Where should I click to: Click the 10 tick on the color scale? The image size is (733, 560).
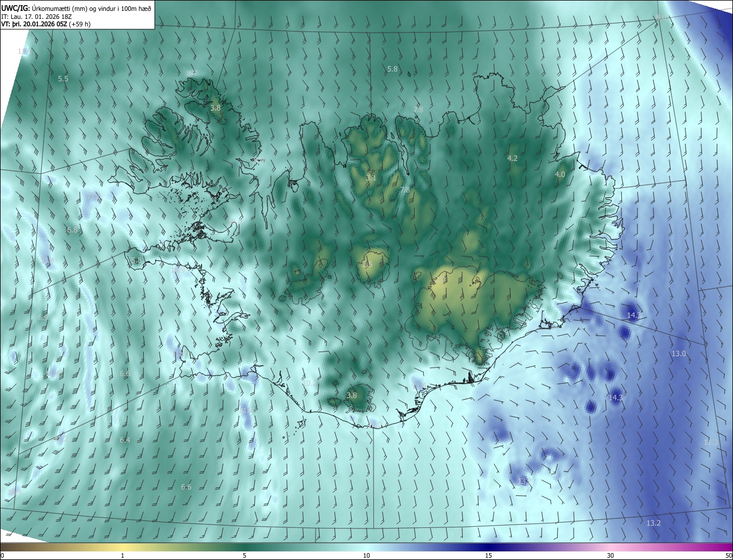coord(366,555)
